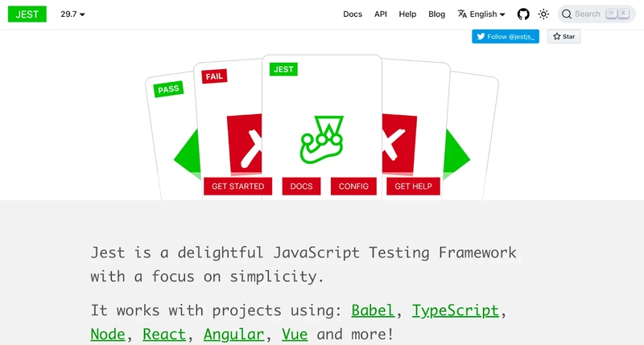This screenshot has height=345, width=644.
Task: Click the PASS label card
Action: (168, 89)
